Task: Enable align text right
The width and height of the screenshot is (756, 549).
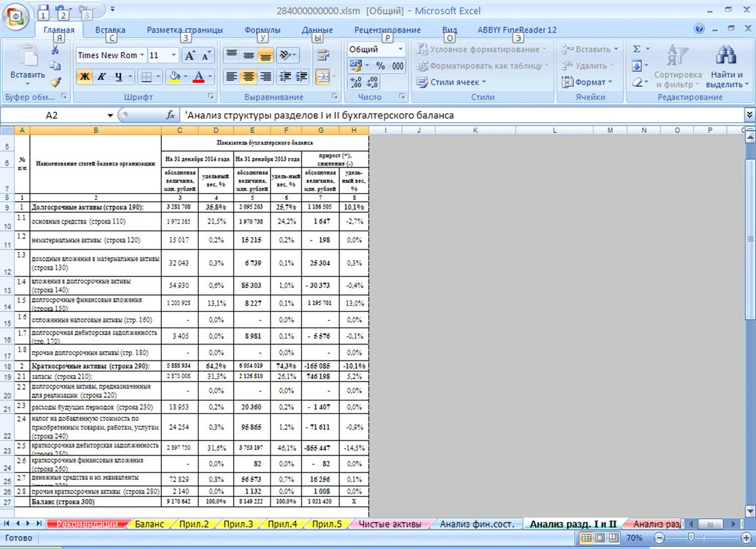Action: point(266,77)
